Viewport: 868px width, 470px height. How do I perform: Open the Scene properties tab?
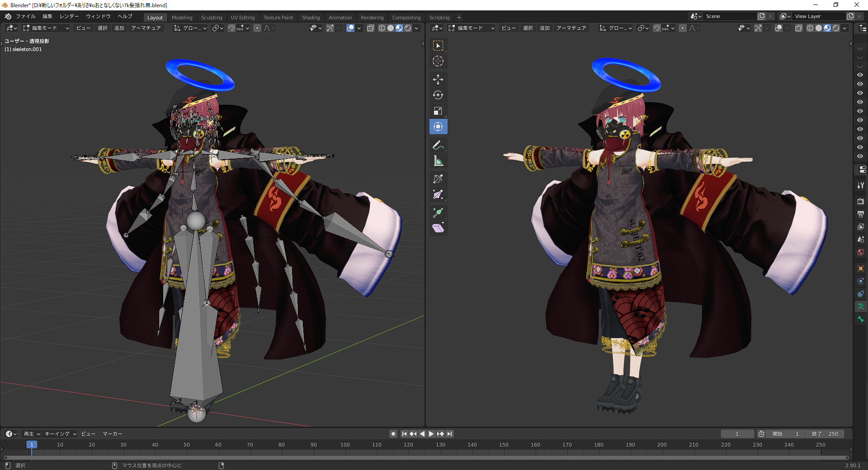[x=861, y=240]
